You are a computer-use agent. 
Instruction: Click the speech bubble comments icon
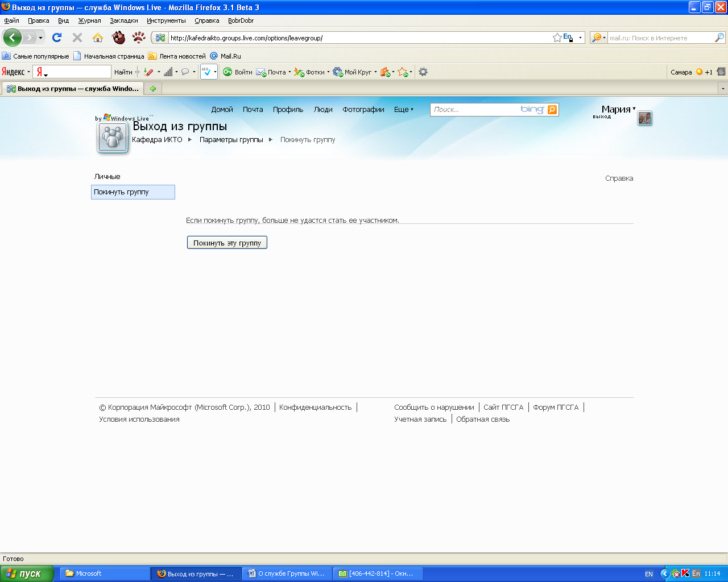(x=185, y=72)
